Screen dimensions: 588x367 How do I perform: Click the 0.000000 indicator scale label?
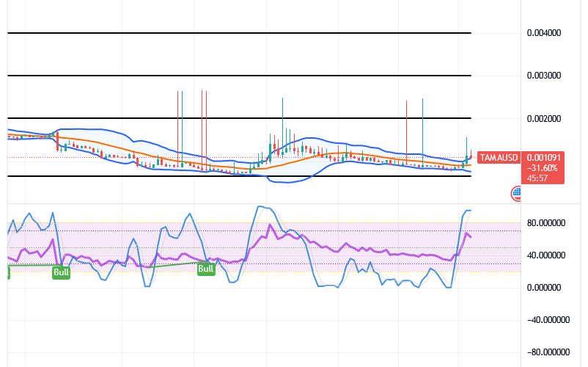[544, 288]
